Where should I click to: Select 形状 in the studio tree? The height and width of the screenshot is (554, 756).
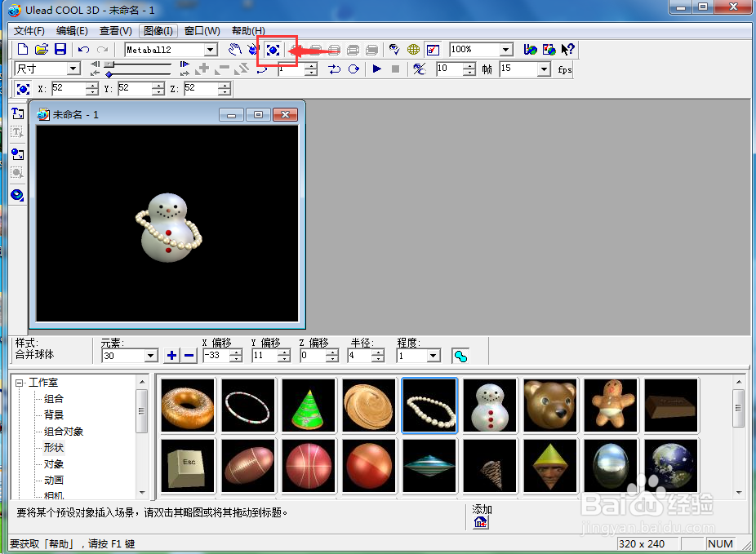(54, 448)
